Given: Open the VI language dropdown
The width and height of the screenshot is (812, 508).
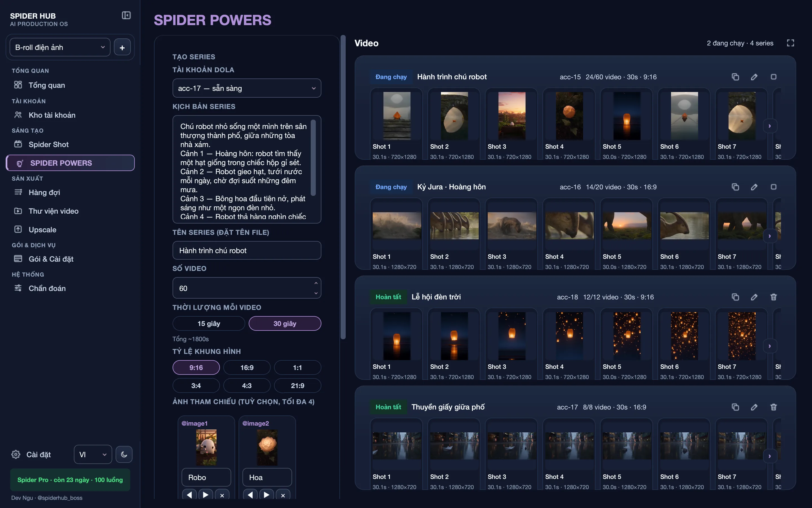Looking at the screenshot, I should click(93, 454).
